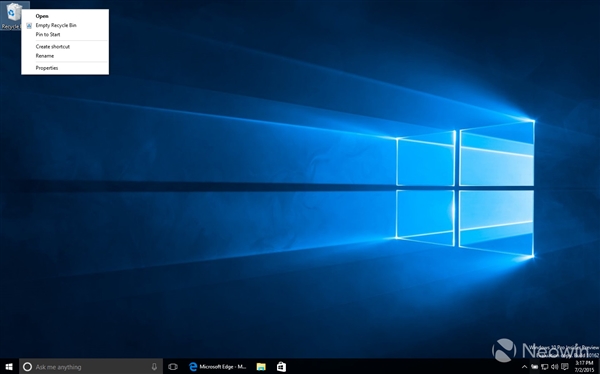Click the 3:17 PM clock and date
Image resolution: width=600 pixels, height=374 pixels.
[585, 366]
